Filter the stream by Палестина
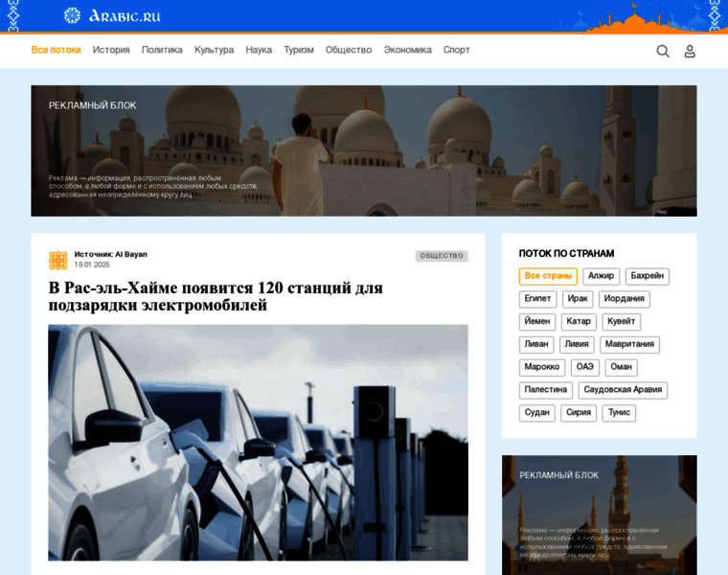The width and height of the screenshot is (728, 575). pos(546,390)
